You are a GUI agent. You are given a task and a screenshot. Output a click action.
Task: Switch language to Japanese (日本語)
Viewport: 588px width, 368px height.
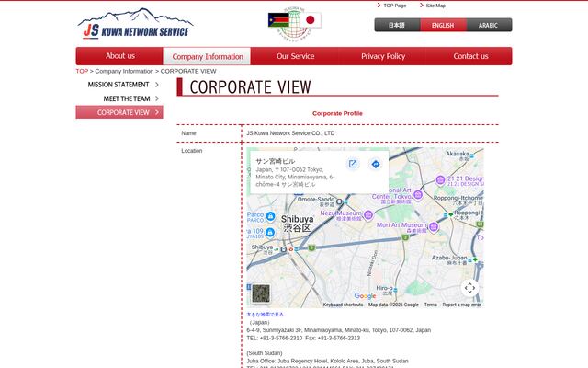[397, 25]
